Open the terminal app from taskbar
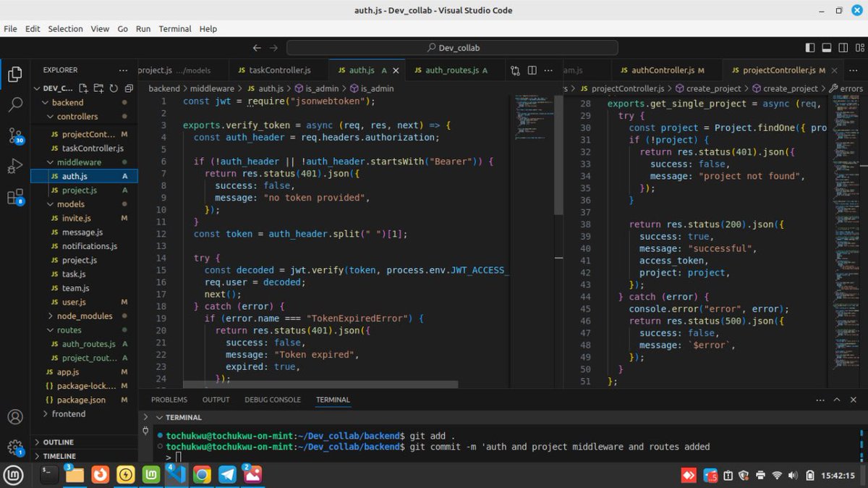Viewport: 868px width, 488px height. click(49, 475)
